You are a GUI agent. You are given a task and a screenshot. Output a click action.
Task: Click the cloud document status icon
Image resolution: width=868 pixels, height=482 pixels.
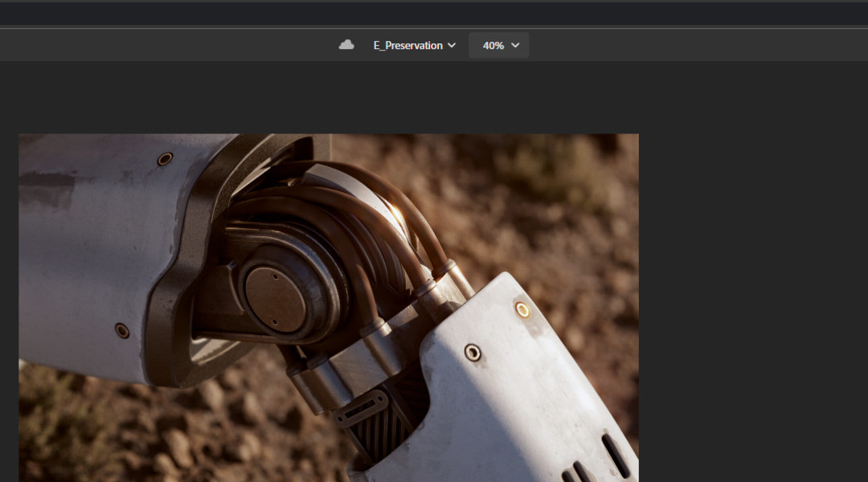(x=346, y=45)
